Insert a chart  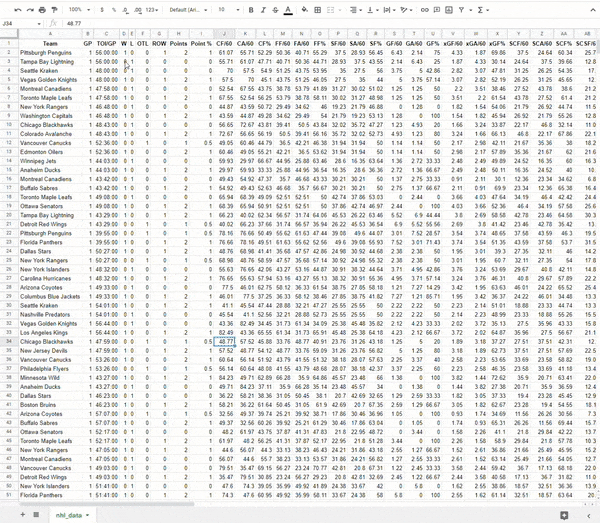[449, 10]
